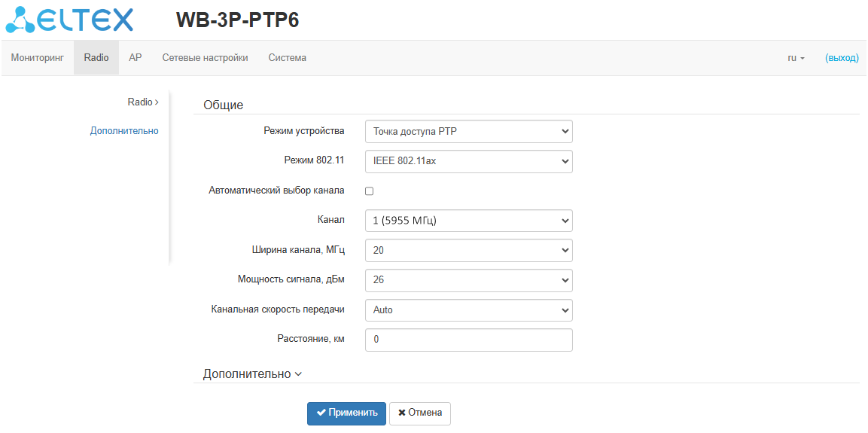Open Канальная скорость передачи dropdown
Image resolution: width=868 pixels, height=433 pixels.
(468, 310)
